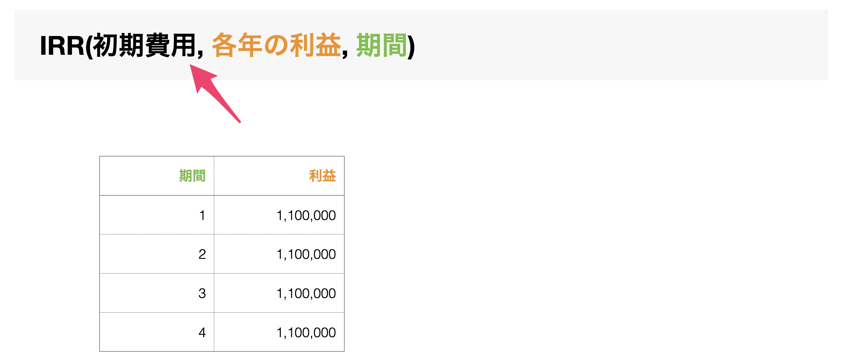Select first row profit 1,100,000 cell
Image resolution: width=868 pixels, height=363 pixels.
click(279, 215)
